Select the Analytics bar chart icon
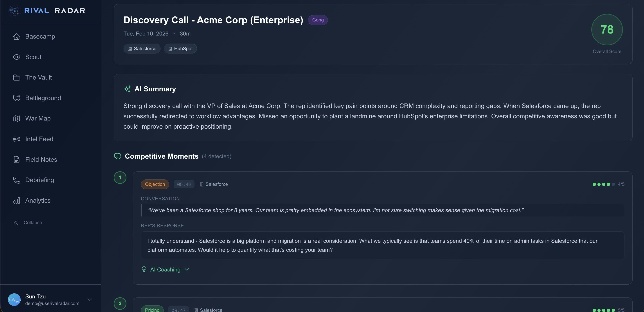The height and width of the screenshot is (312, 644). (16, 200)
